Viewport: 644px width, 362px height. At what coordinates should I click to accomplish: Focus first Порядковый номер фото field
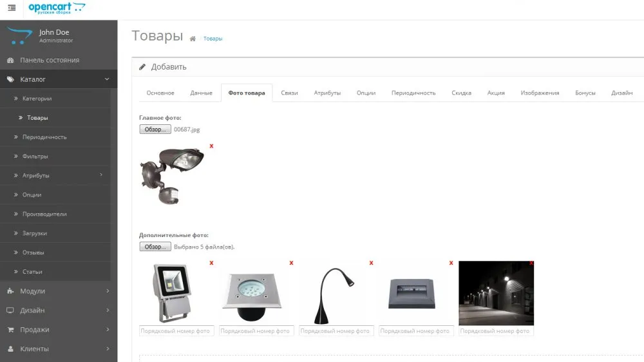click(176, 331)
